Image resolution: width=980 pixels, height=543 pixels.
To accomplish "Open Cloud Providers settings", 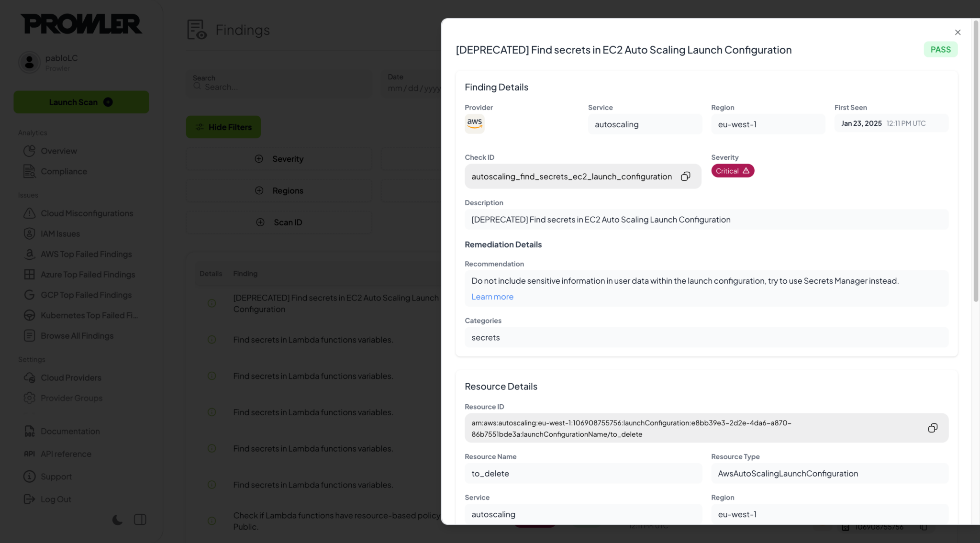I will [x=71, y=377].
